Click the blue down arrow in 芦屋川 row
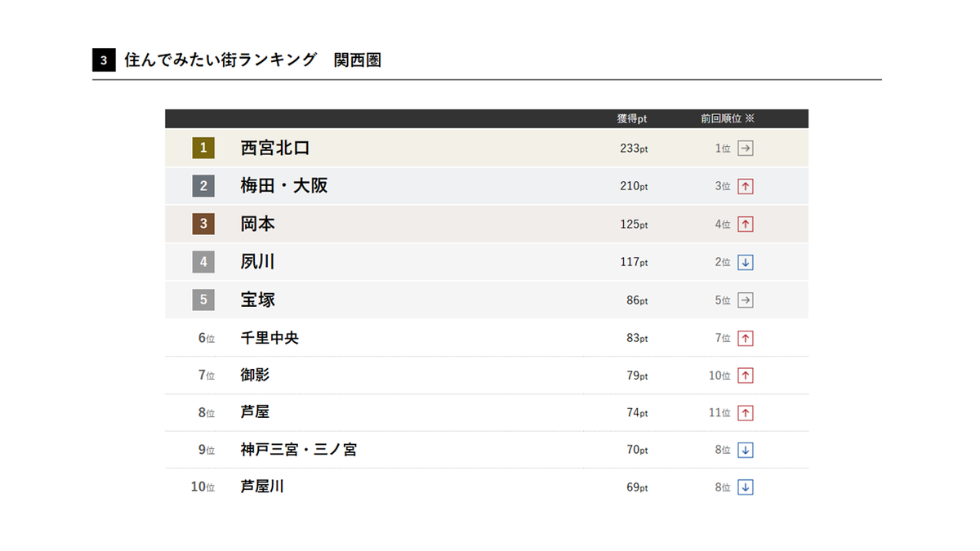 [x=745, y=487]
